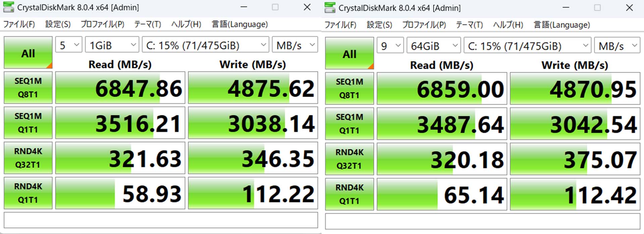The height and width of the screenshot is (234, 644).
Task: Click Read (MB/s) header in left window
Action: click(120, 64)
